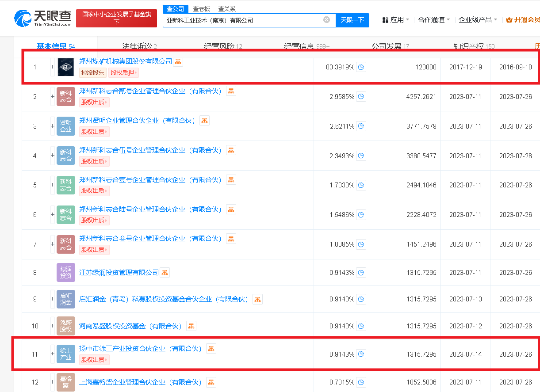
Task: Open equity structure icon beside 江苏绿润投资管理有限公司
Action: [x=165, y=273]
